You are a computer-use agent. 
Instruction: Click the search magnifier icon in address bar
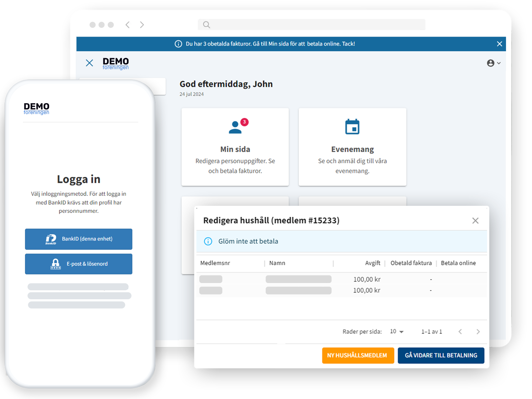[206, 25]
